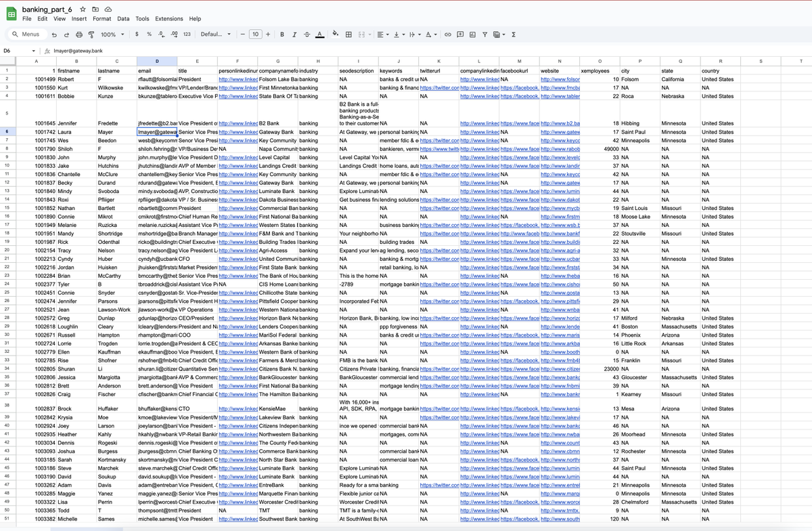The width and height of the screenshot is (812, 531).
Task: Open the Functions sigma menu
Action: coord(514,35)
